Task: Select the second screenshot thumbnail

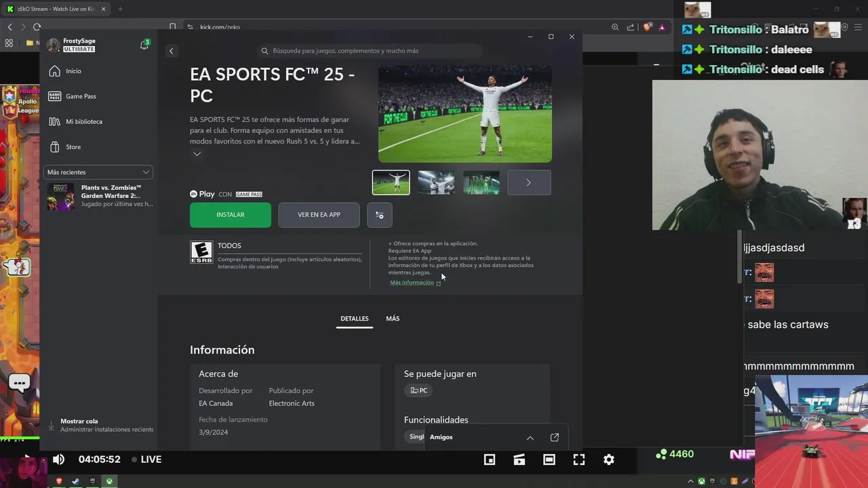Action: [436, 182]
